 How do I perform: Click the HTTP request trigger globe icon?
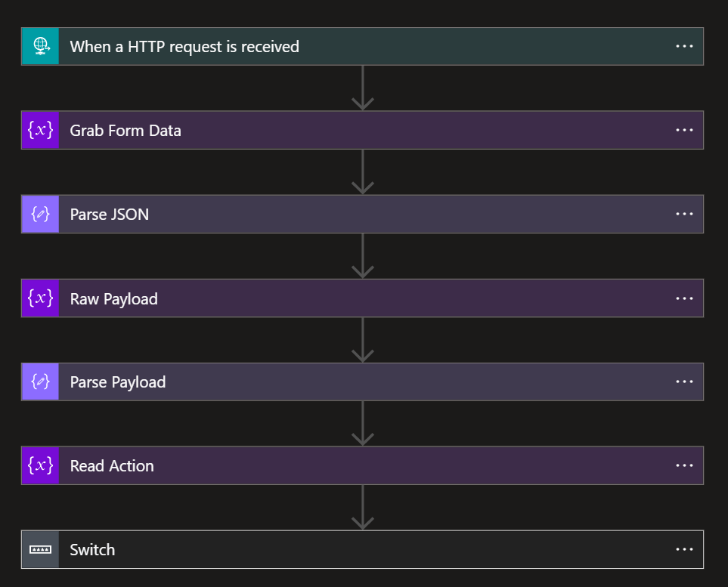(40, 47)
